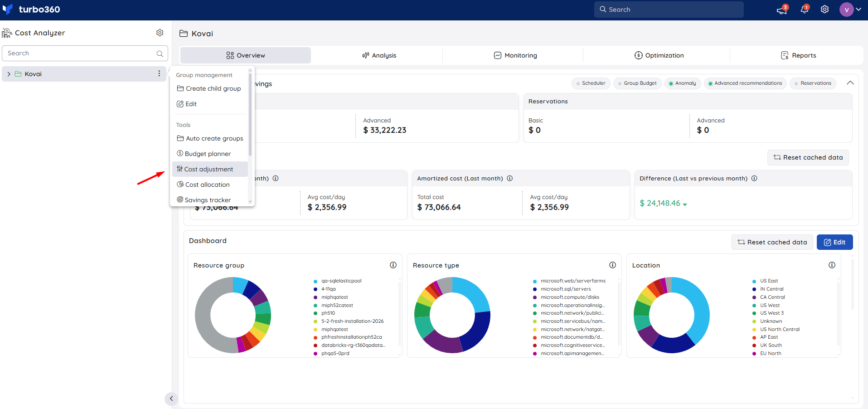Viewport: 868px width, 409px height.
Task: Show info for Location chart
Action: (832, 265)
